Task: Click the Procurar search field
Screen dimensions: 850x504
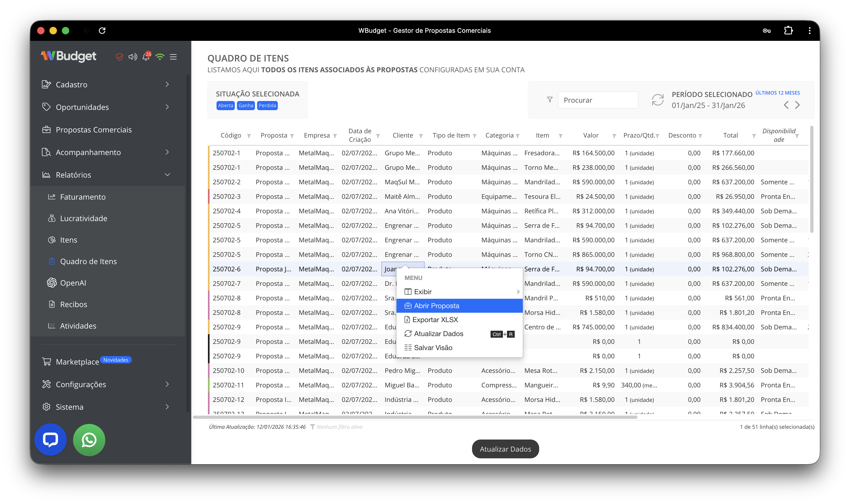Action: point(598,100)
